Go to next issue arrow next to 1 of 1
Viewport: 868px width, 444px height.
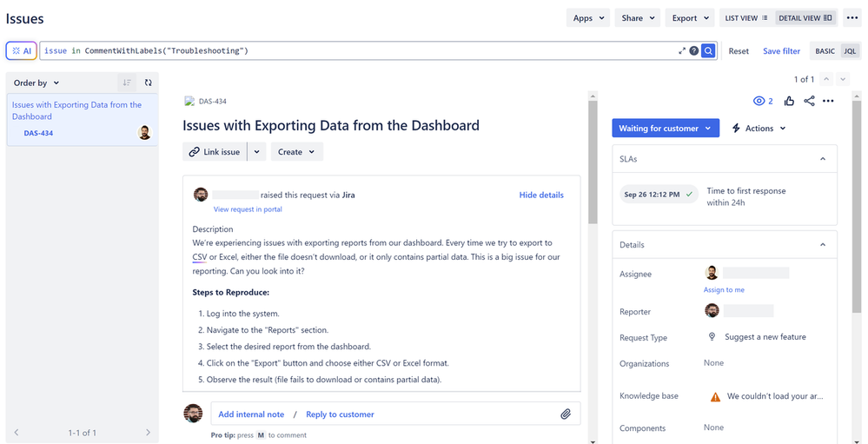[843, 79]
